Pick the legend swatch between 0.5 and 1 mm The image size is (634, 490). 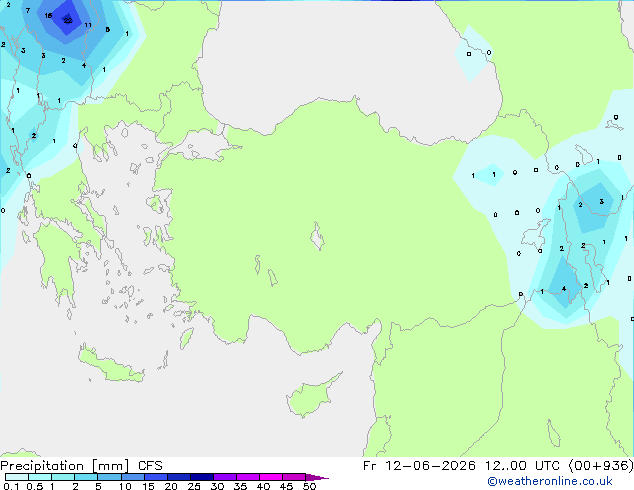tap(40, 477)
